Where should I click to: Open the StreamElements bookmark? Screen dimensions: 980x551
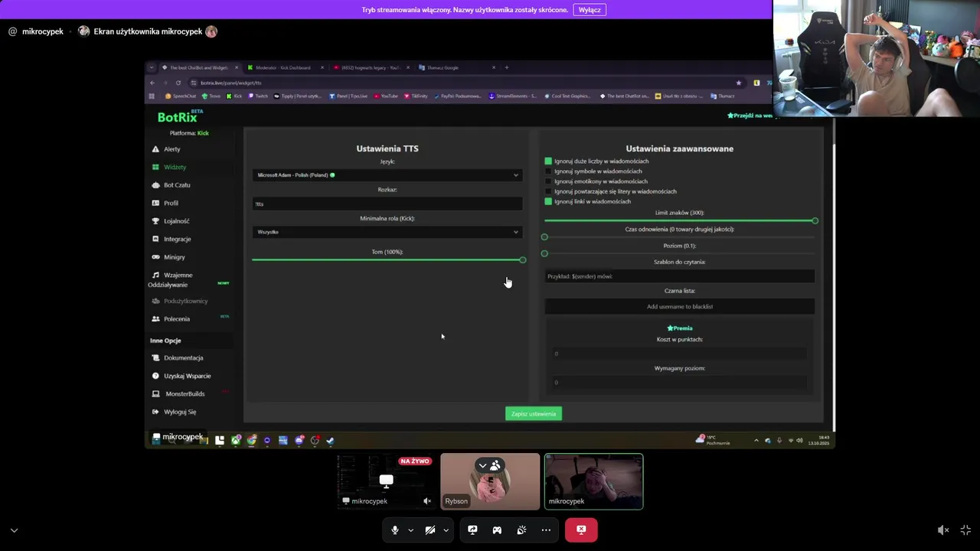point(514,96)
